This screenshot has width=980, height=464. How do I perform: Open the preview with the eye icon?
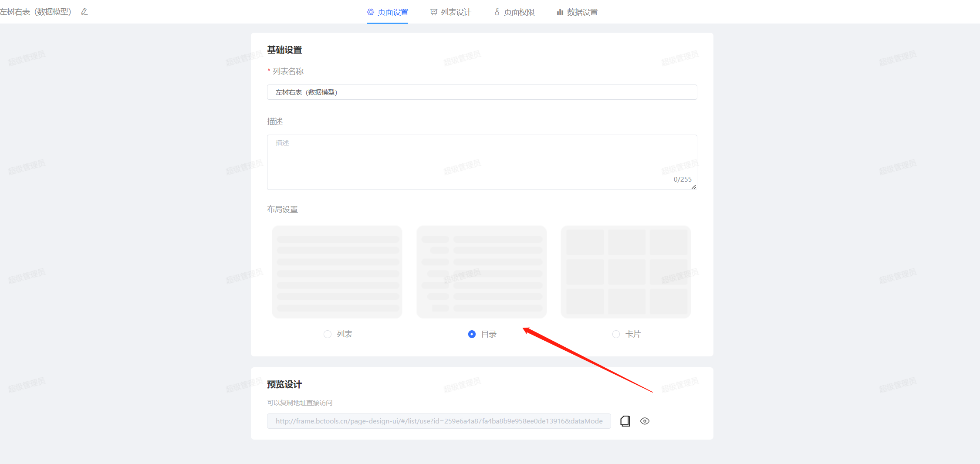coord(645,421)
